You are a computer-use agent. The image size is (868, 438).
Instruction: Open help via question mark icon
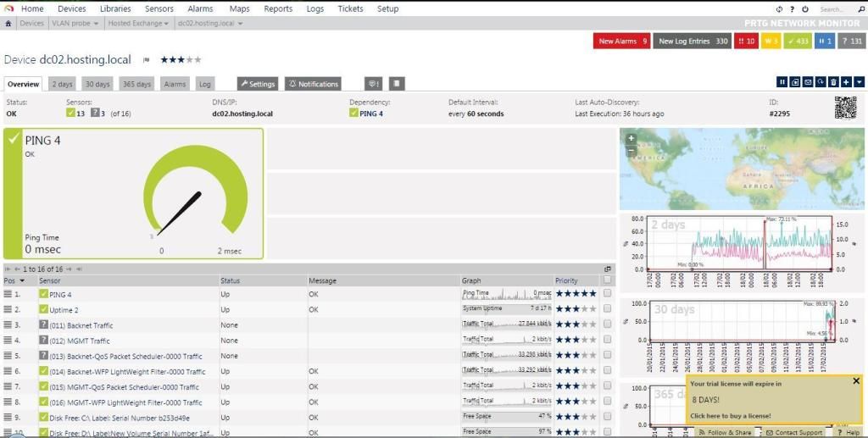pos(793,9)
